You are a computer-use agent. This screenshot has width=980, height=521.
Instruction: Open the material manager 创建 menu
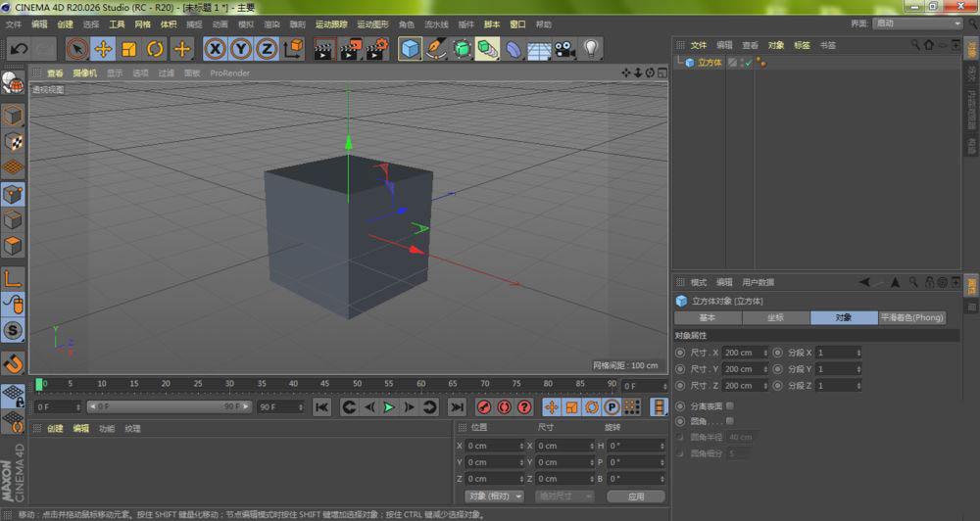[x=55, y=429]
